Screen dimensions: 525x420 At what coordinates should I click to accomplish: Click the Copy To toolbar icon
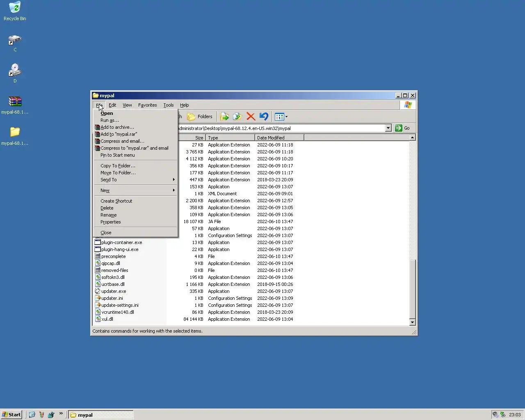(237, 116)
